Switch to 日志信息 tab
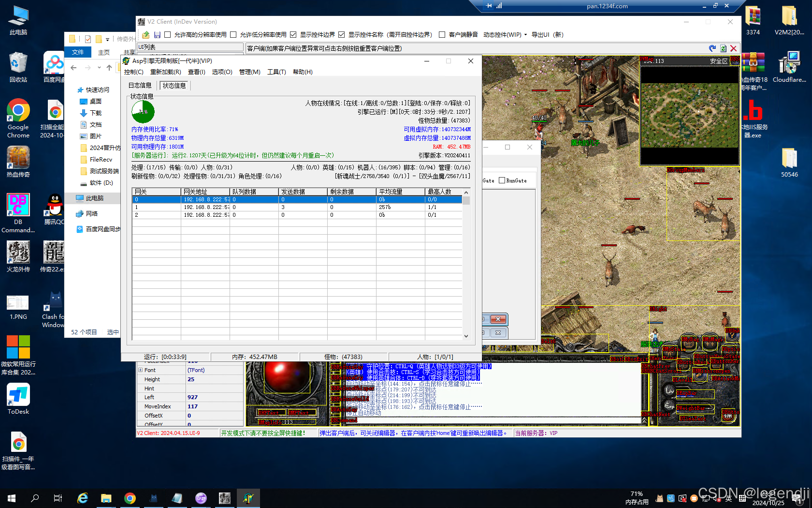812x508 pixels. pos(140,86)
